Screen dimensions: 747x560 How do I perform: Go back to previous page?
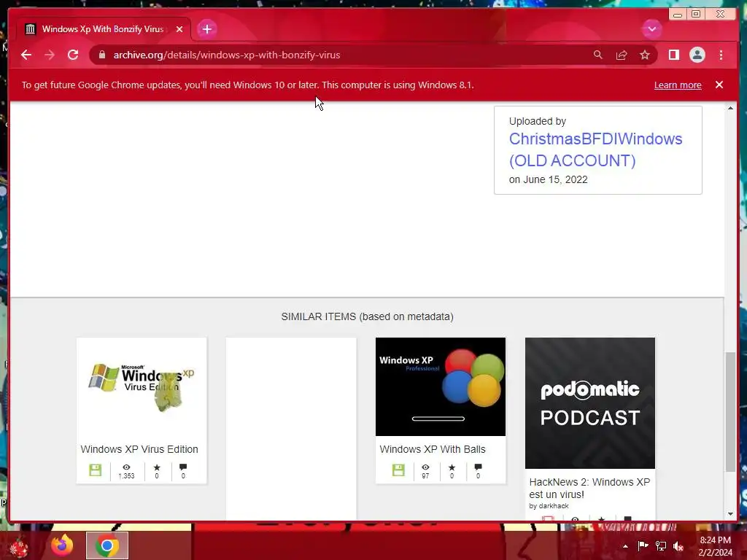[x=26, y=55]
